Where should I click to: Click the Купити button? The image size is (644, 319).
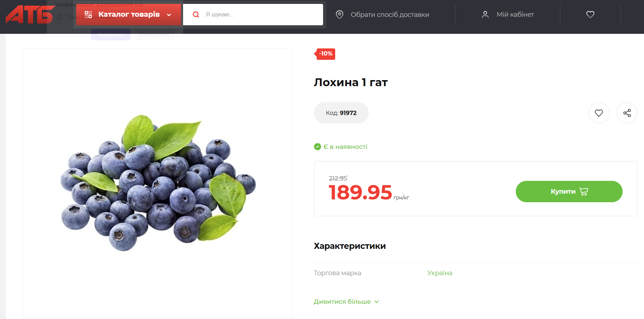pos(569,192)
